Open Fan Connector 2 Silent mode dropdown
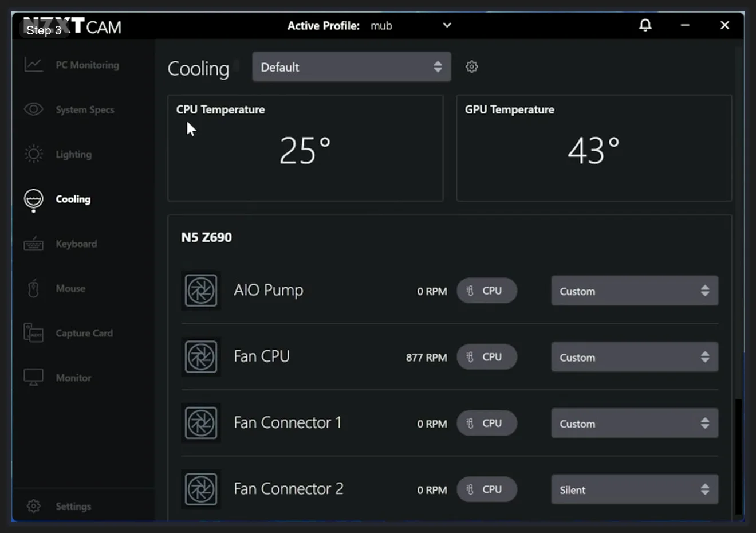The image size is (756, 533). point(634,489)
